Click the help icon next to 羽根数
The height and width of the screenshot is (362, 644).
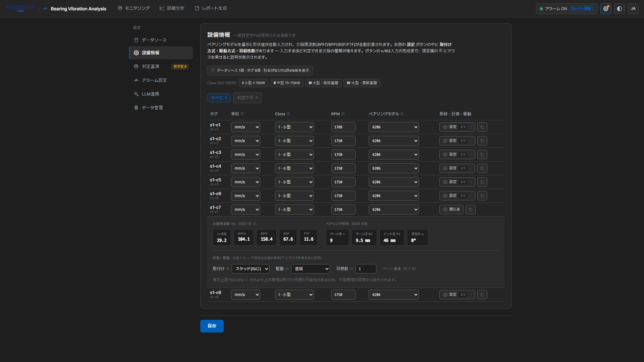(352, 269)
